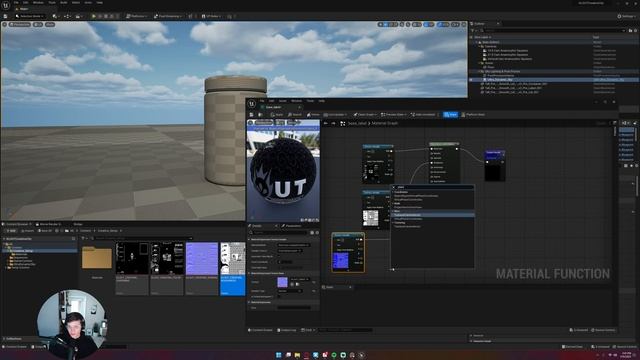The height and width of the screenshot is (360, 640).
Task: Select the blue-highlighted texture asset thumbnail
Action: point(233,269)
